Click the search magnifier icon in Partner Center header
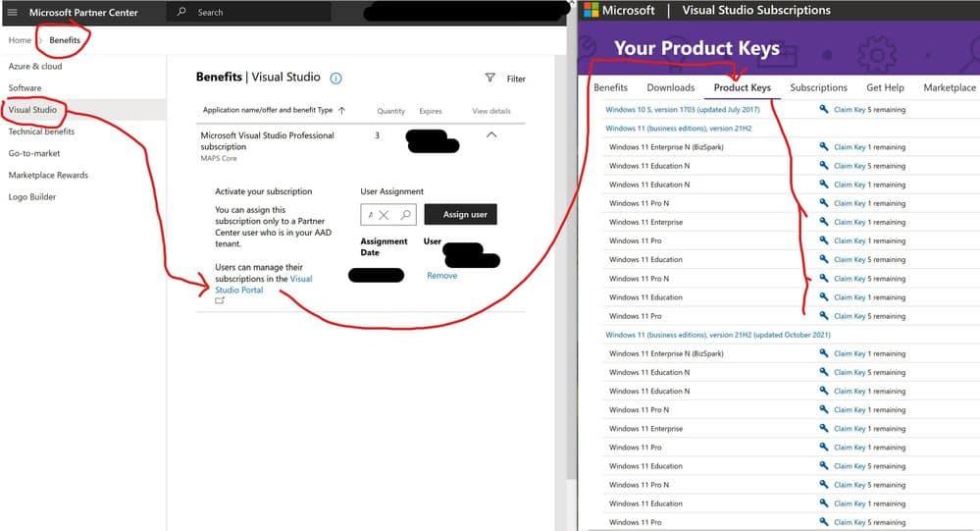 (181, 11)
